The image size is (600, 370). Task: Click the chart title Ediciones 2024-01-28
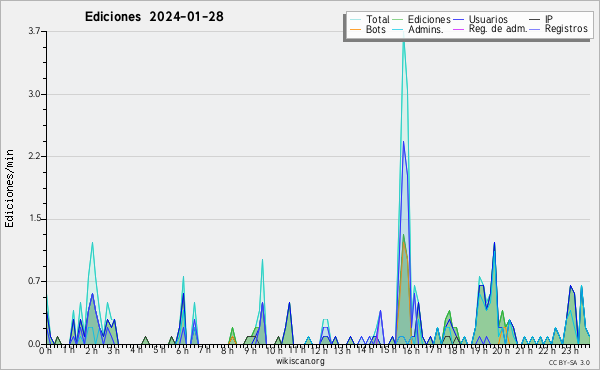[x=154, y=17]
